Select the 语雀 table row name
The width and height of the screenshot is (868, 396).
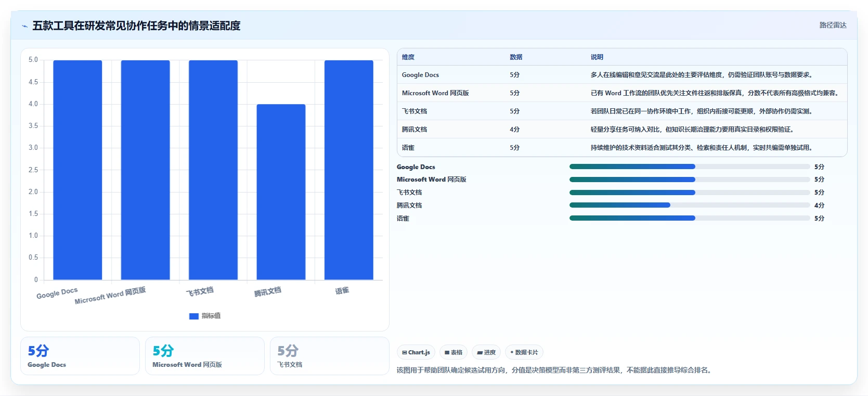click(x=408, y=148)
